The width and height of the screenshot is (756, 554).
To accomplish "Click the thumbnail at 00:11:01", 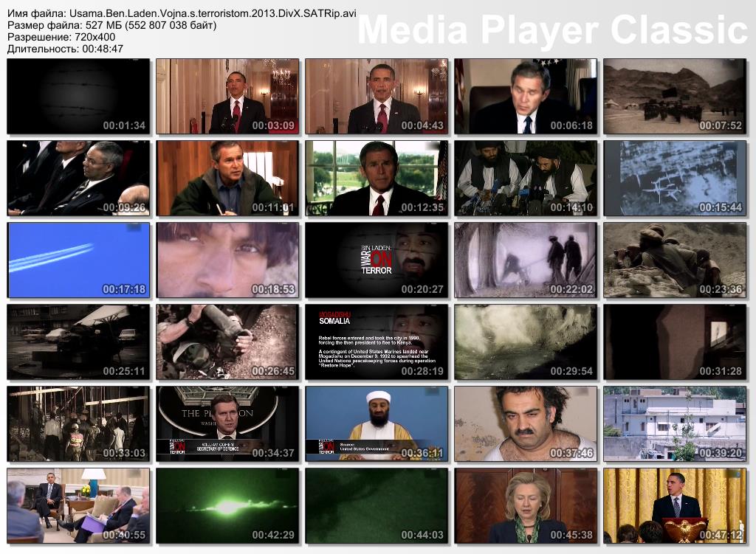I will (227, 178).
